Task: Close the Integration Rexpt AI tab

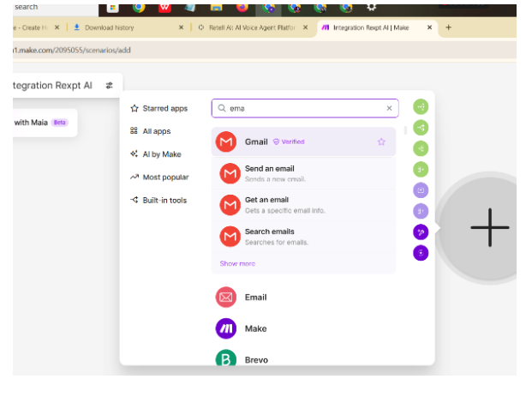Action: point(429,27)
